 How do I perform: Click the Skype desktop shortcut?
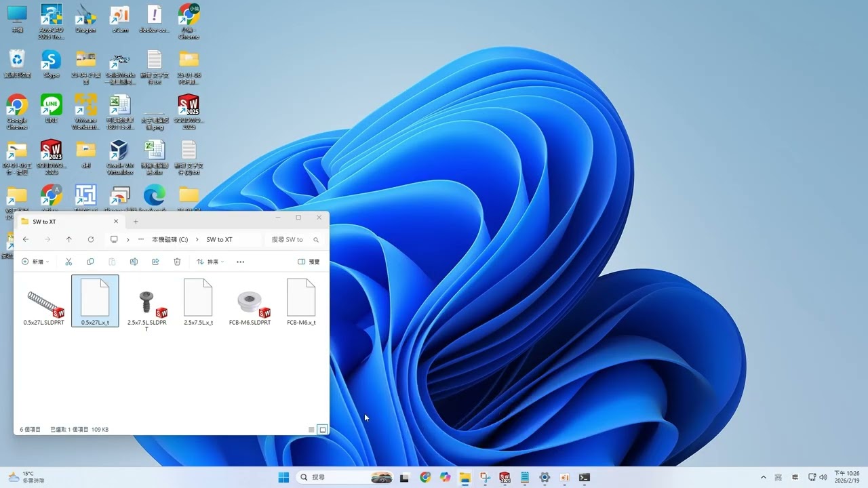click(x=51, y=64)
